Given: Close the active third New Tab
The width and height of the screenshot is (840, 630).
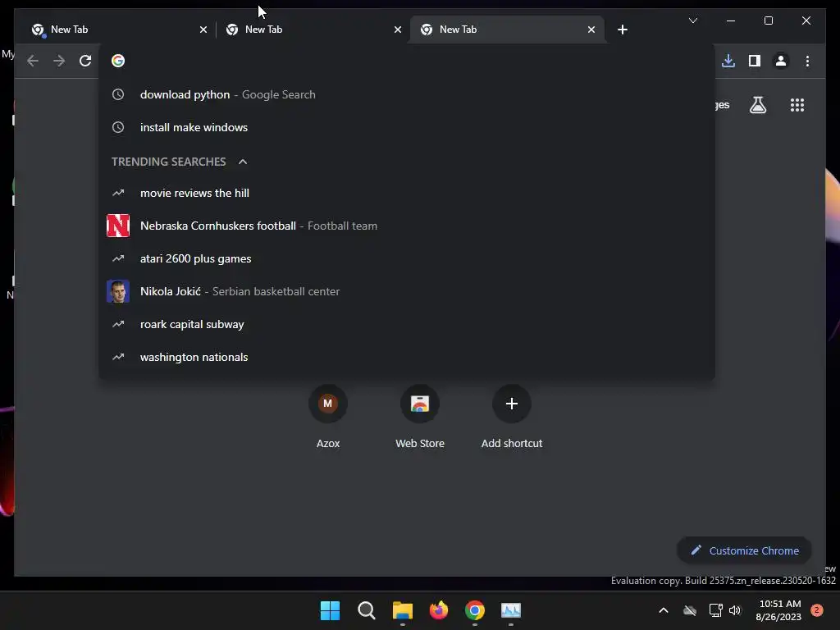Looking at the screenshot, I should pos(591,30).
